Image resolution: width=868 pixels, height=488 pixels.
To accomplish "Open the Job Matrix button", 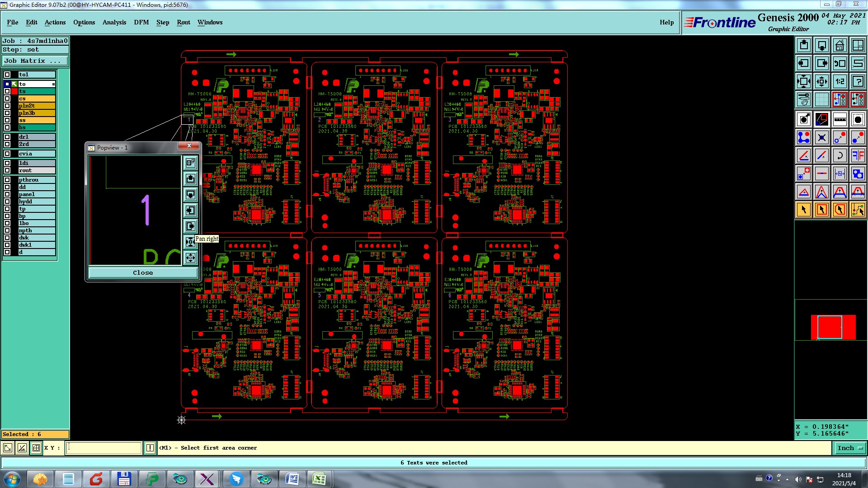I will pos(35,61).
